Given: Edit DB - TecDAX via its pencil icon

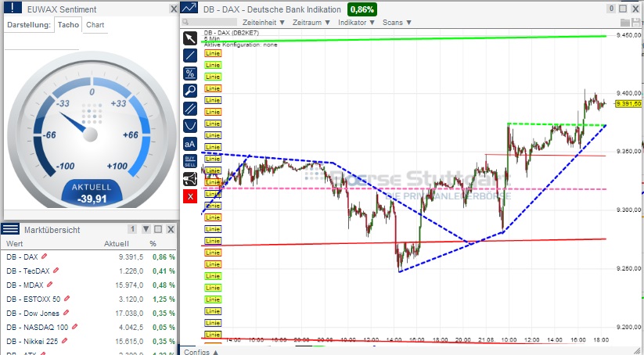Looking at the screenshot, I should click(x=56, y=271).
